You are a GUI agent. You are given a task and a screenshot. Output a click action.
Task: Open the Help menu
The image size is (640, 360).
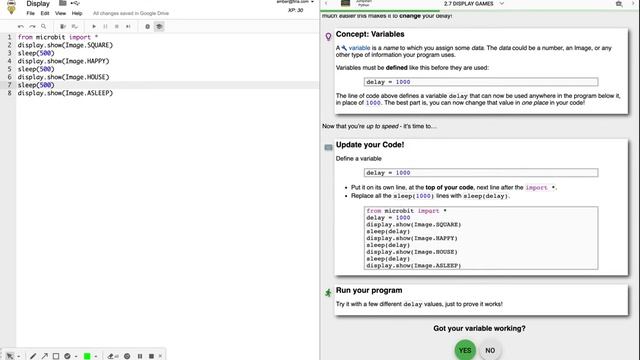click(x=77, y=13)
